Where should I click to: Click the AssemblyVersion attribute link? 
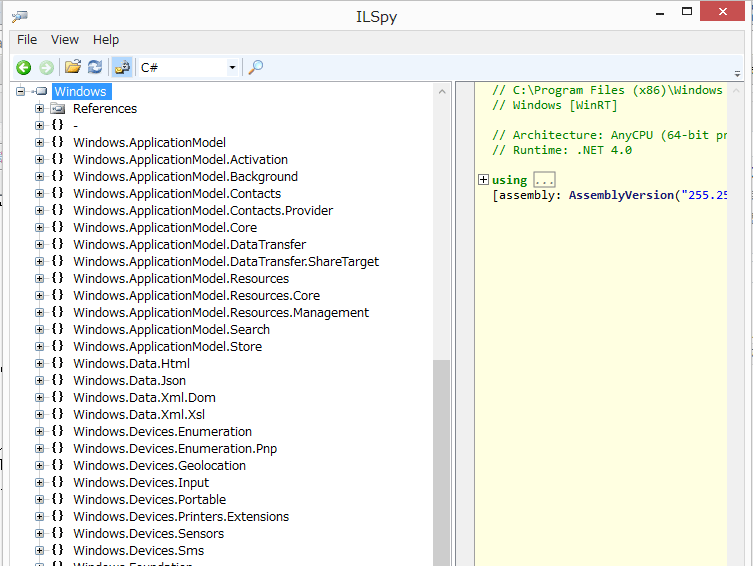[621, 195]
